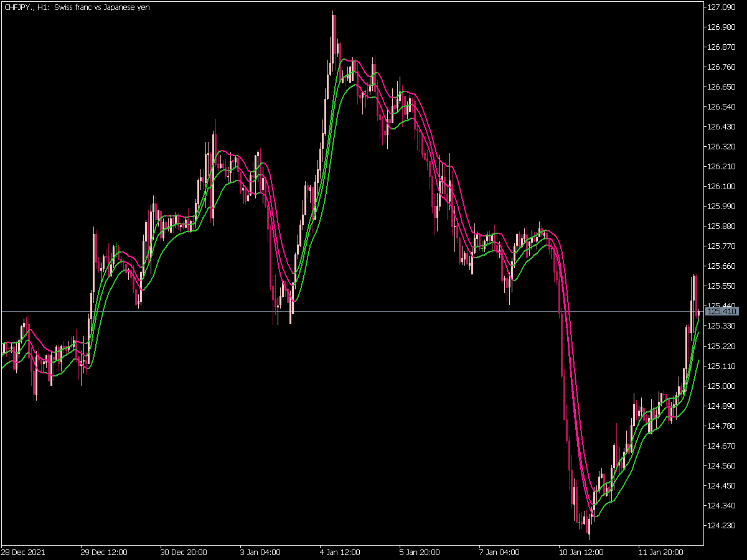Viewport: 747px width, 560px height.
Task: Click the 125.220 price scale value
Action: pos(722,346)
